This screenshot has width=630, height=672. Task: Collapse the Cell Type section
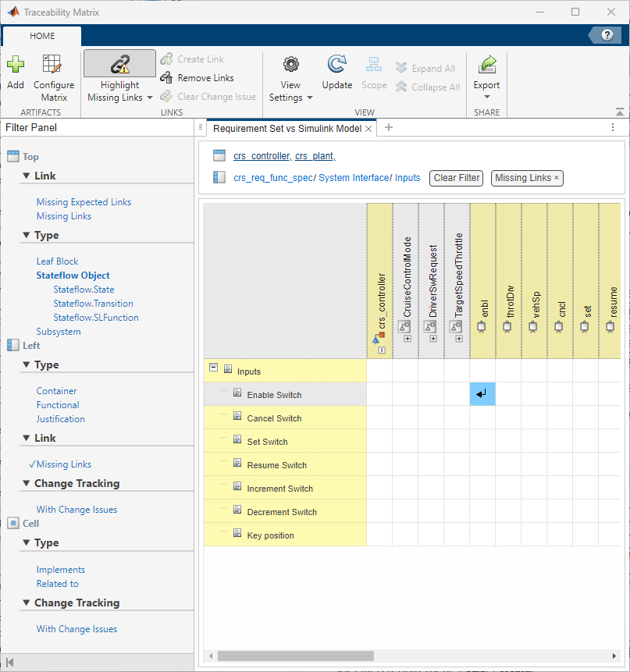point(26,542)
